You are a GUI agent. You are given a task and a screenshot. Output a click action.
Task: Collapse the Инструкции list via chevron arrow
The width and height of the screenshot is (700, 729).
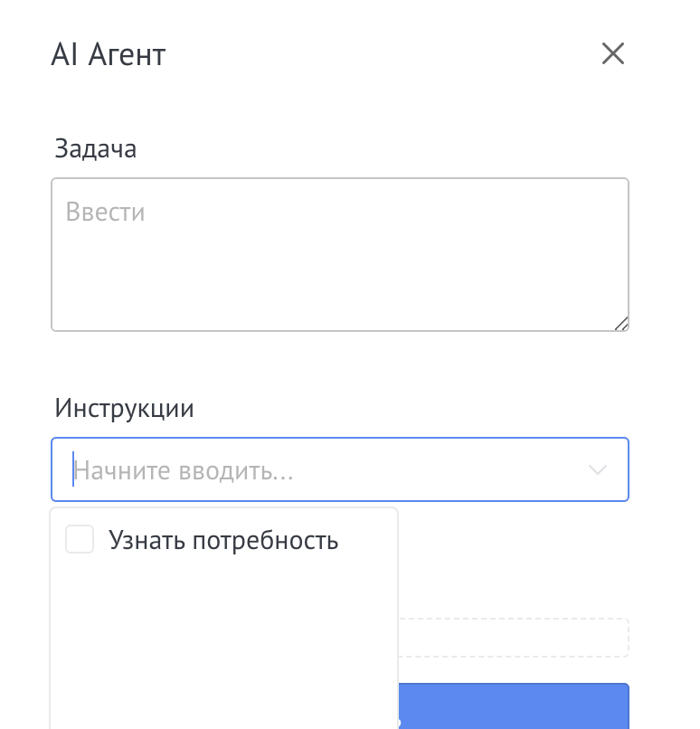(597, 469)
